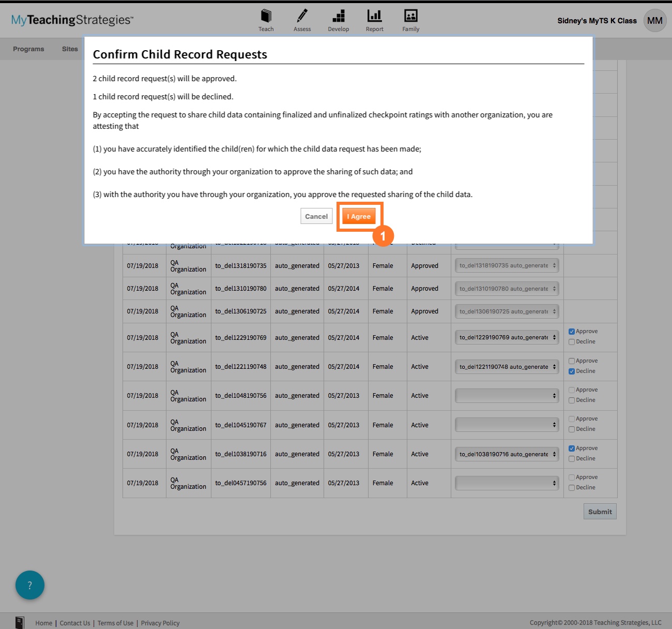
Task: Expand empty dropdown in to_del1045190767 row
Action: coord(507,425)
